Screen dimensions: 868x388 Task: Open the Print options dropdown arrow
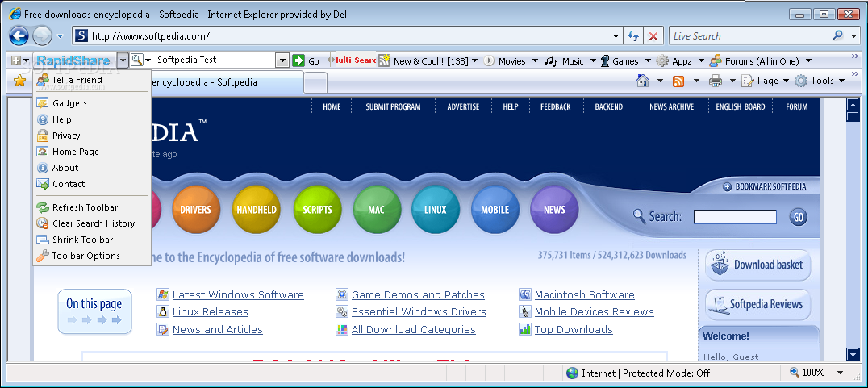(732, 81)
